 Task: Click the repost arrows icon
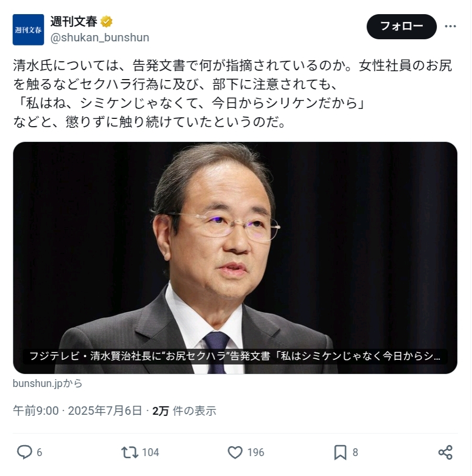pos(130,452)
